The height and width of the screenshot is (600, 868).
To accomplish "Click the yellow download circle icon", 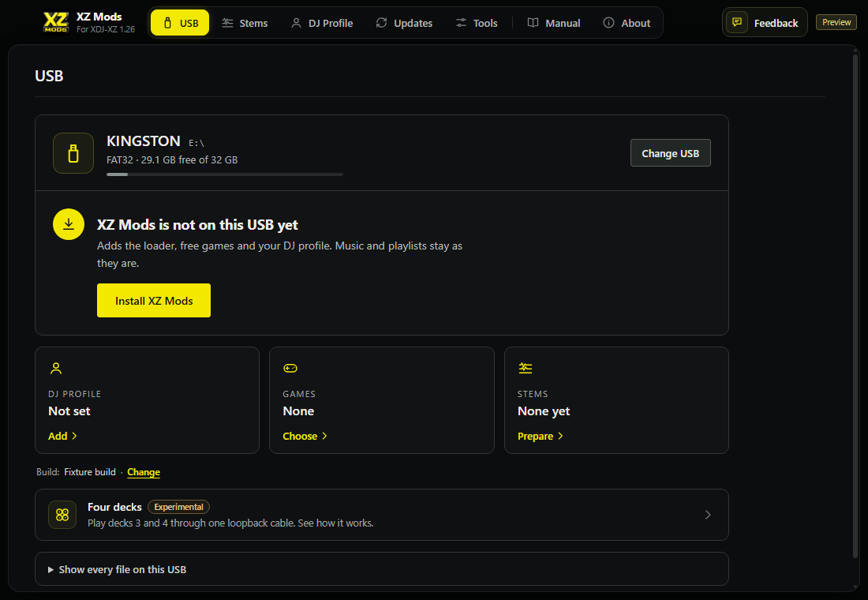I will click(69, 224).
